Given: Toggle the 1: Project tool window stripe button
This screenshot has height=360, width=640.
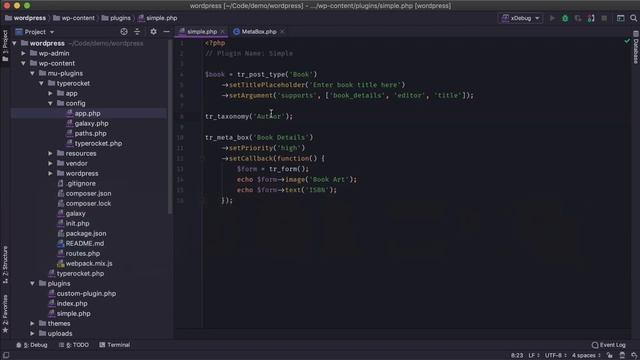Looking at the screenshot, I should pos(5,46).
